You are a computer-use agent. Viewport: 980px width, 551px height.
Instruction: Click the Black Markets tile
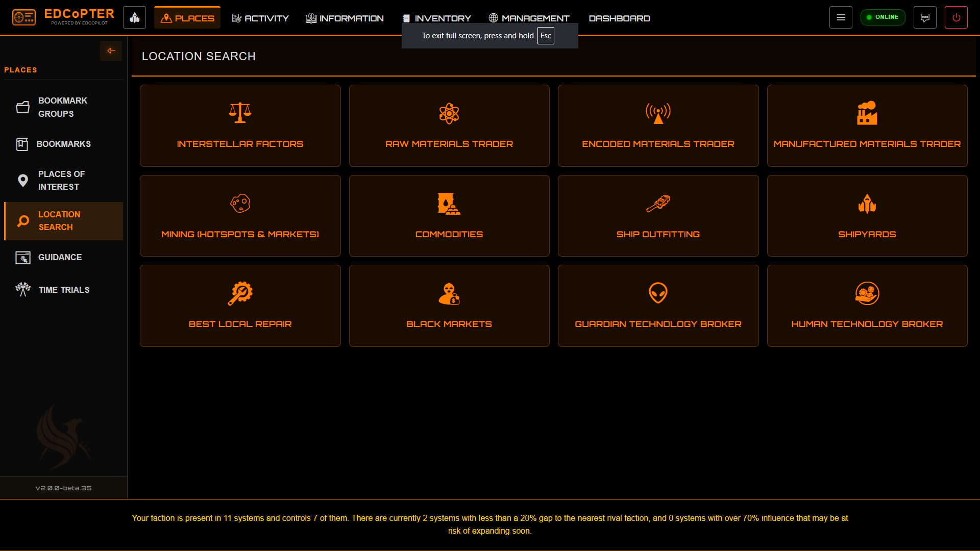pyautogui.click(x=449, y=306)
